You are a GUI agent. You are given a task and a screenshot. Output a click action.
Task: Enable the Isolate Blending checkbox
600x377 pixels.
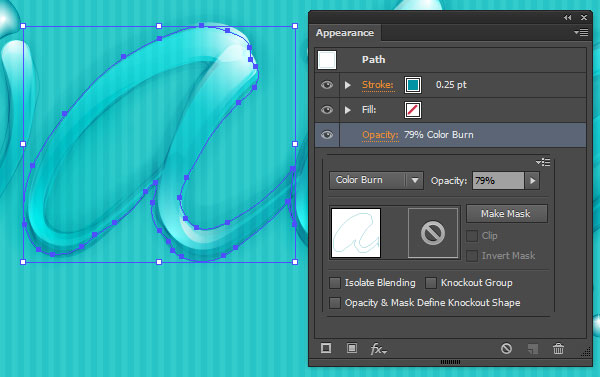335,283
